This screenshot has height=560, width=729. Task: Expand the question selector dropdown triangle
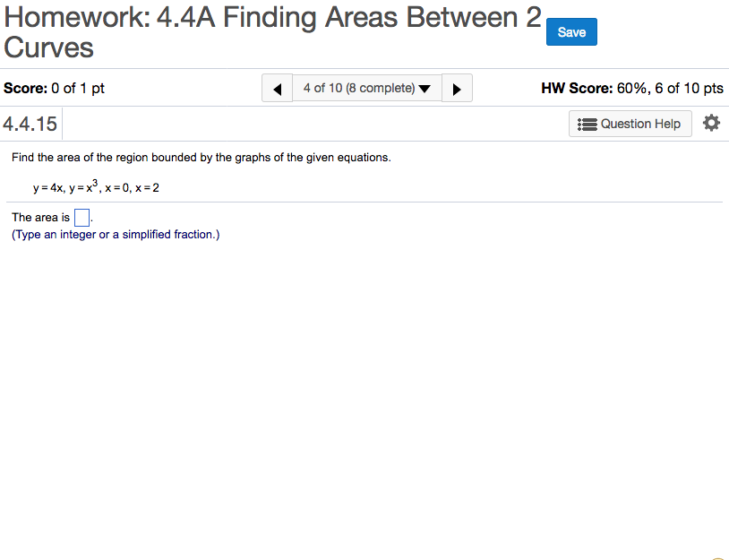[x=425, y=89]
